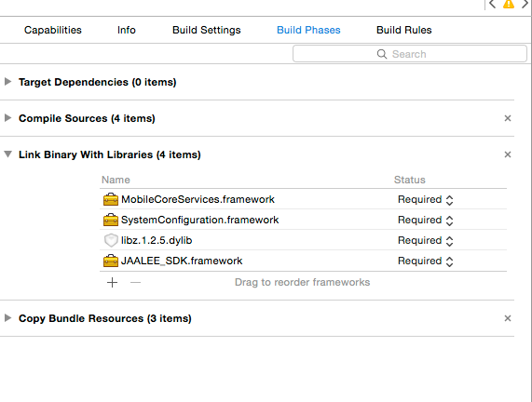This screenshot has height=402, width=532.
Task: Delete the Link Binary With Libraries phase
Action: point(508,154)
